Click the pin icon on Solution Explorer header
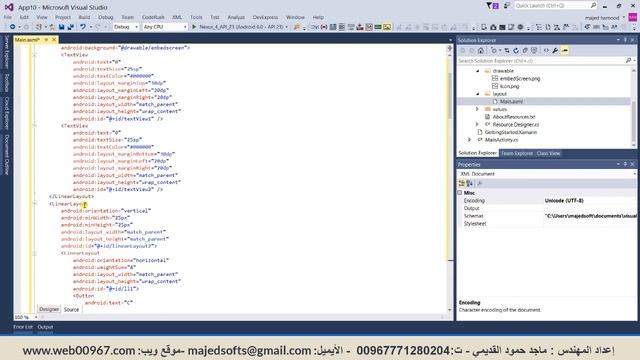The width and height of the screenshot is (640, 360). pos(625,40)
